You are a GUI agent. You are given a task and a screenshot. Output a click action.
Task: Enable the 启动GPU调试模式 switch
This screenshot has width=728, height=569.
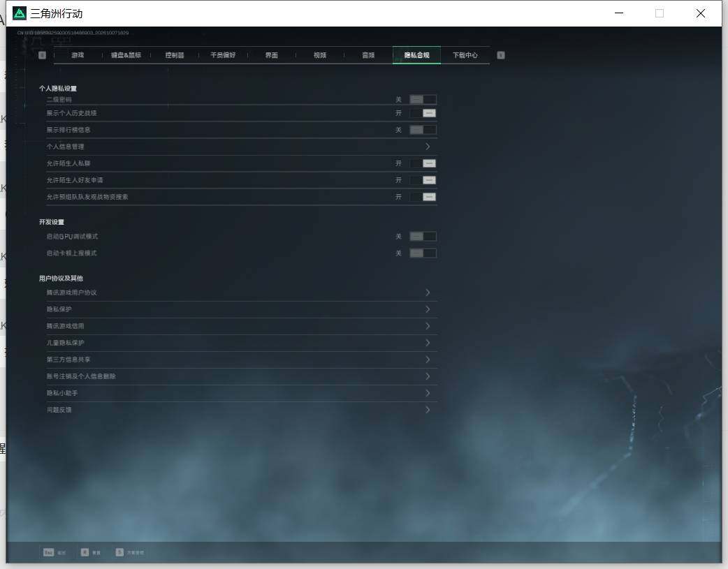423,237
